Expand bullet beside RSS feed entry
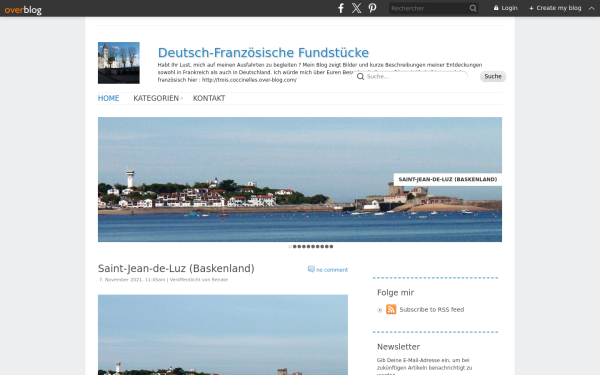Image resolution: width=600 pixels, height=375 pixels. [x=379, y=310]
